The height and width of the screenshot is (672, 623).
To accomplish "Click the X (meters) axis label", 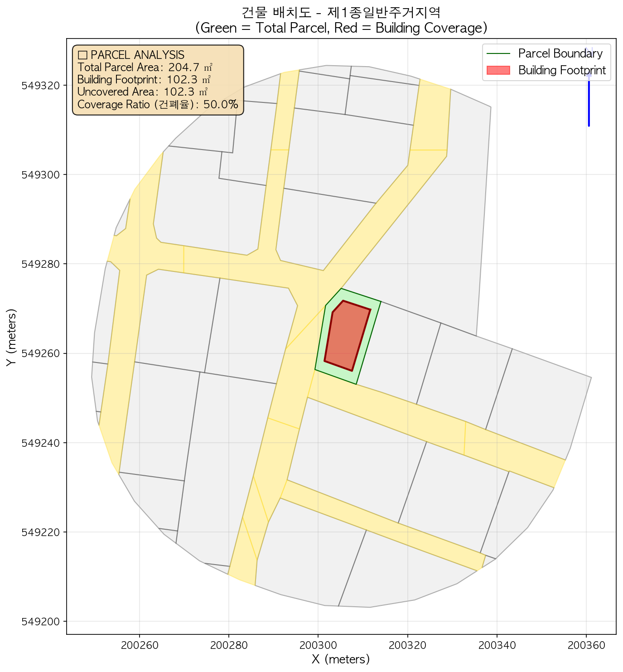I will 341,659.
